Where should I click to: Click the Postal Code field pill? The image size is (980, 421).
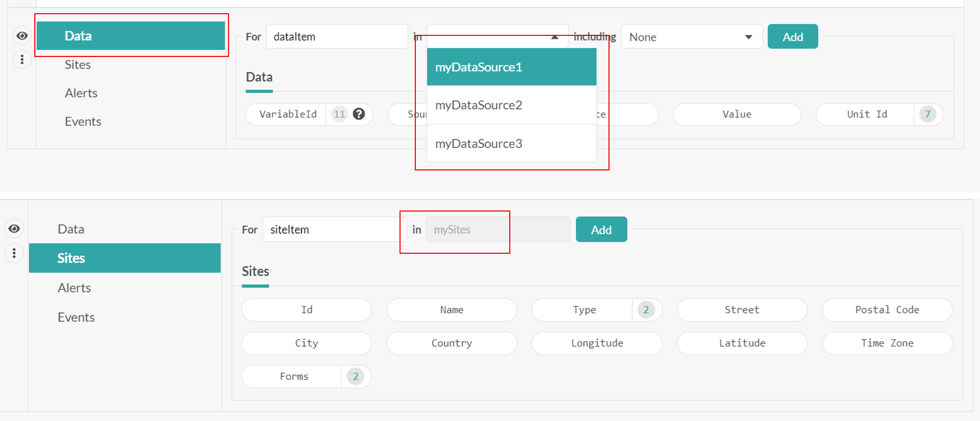point(887,310)
